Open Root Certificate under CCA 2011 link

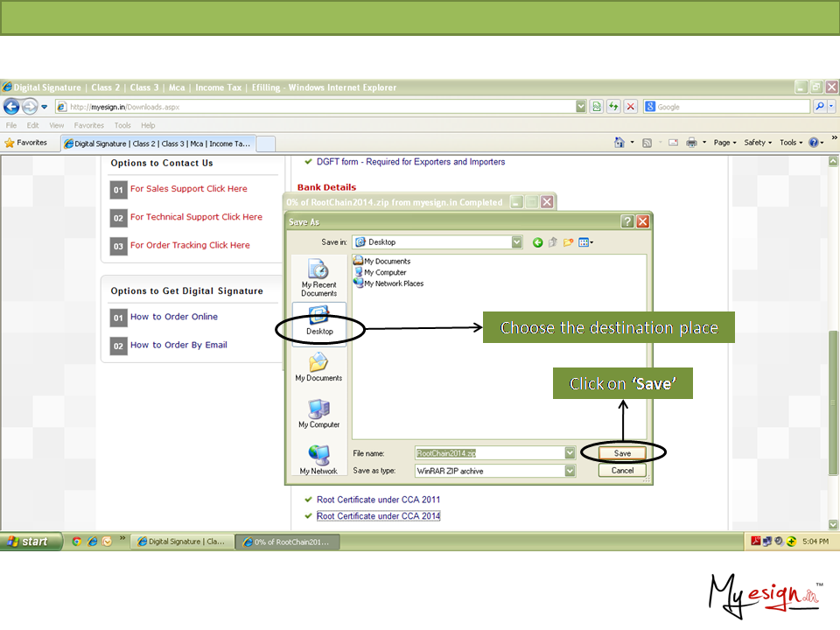[x=378, y=500]
